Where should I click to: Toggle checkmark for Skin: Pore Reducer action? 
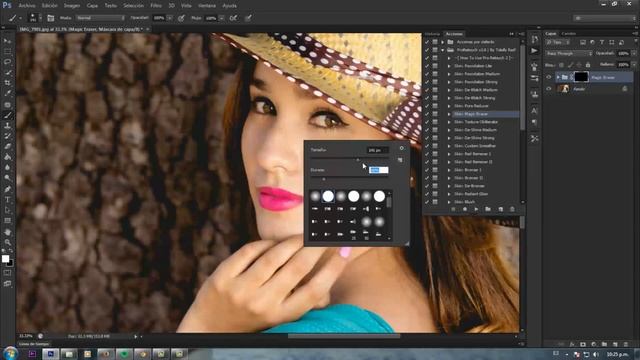click(x=427, y=106)
